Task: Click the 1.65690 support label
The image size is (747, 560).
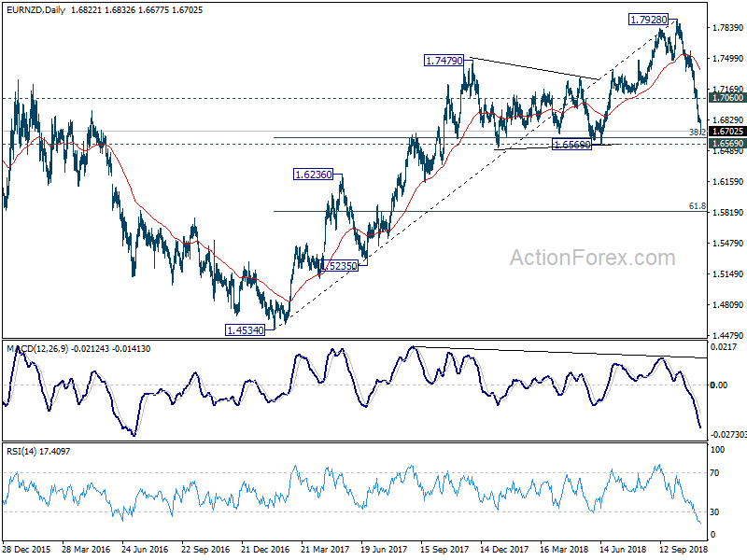Action: click(x=571, y=145)
